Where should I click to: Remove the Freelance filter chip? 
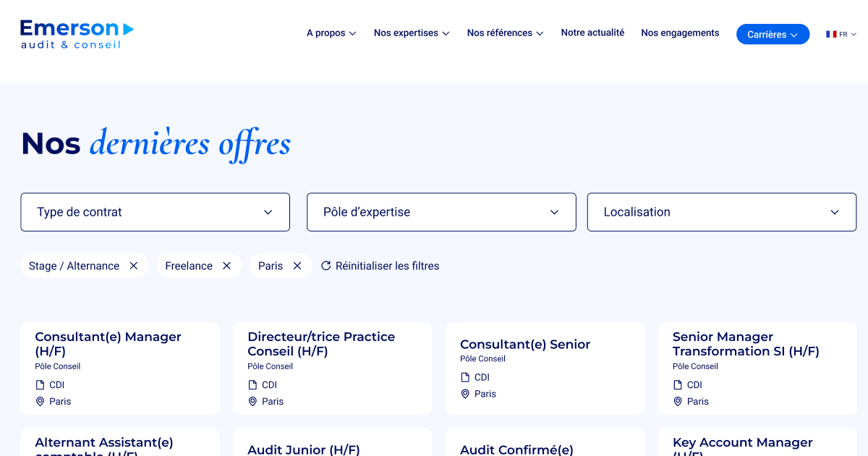point(226,266)
